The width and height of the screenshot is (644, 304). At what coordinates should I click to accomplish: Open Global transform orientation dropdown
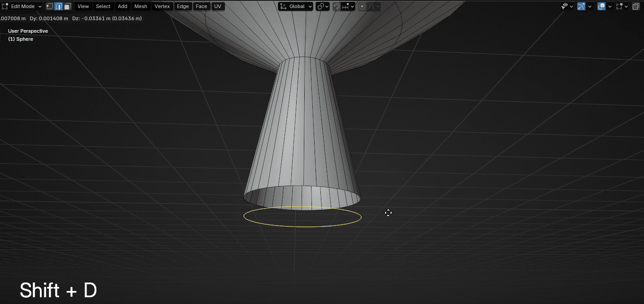coord(296,6)
